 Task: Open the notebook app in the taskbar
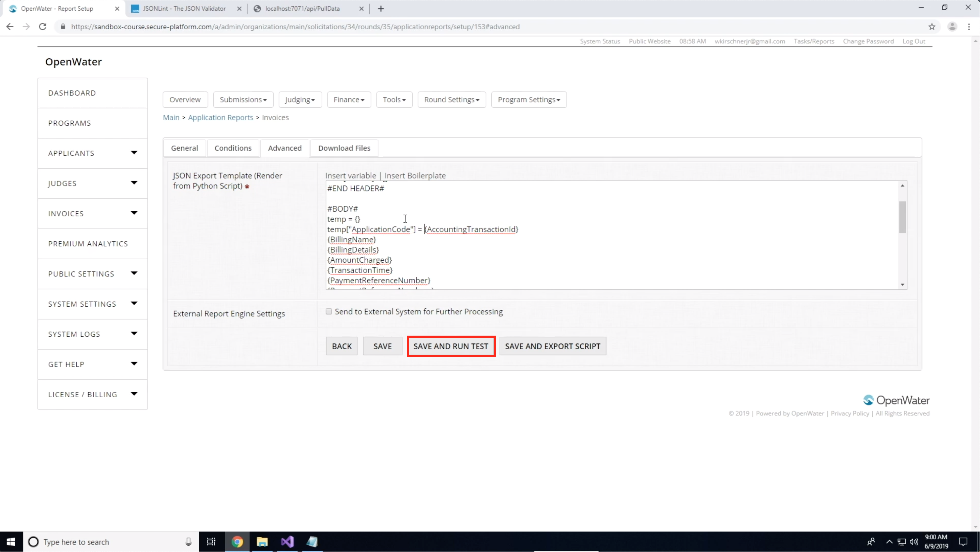point(312,542)
